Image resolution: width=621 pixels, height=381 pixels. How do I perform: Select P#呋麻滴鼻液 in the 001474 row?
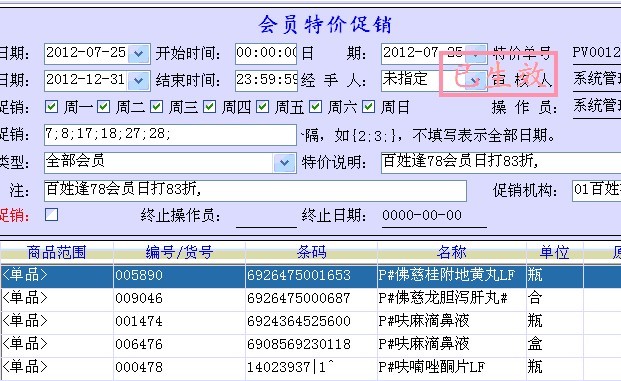(424, 321)
